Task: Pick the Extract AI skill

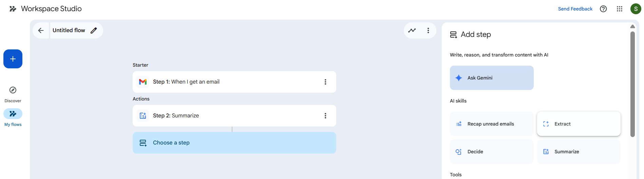Action: tap(579, 124)
